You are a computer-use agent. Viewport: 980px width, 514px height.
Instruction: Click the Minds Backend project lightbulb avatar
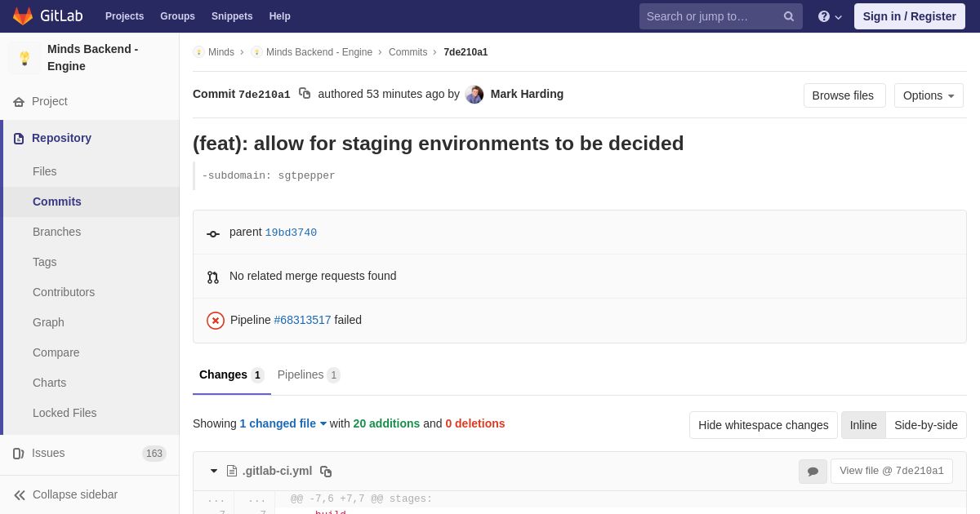click(24, 58)
